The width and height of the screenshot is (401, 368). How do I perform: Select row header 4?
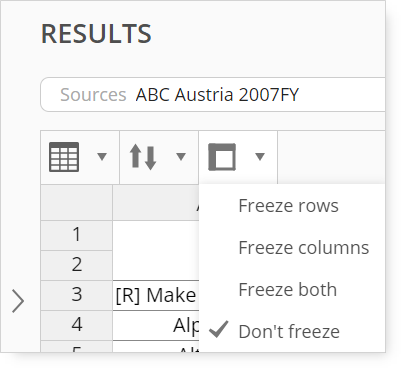77,325
